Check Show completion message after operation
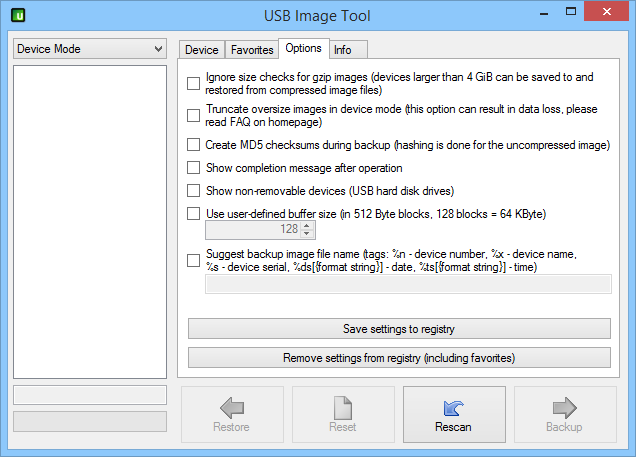 coord(194,168)
